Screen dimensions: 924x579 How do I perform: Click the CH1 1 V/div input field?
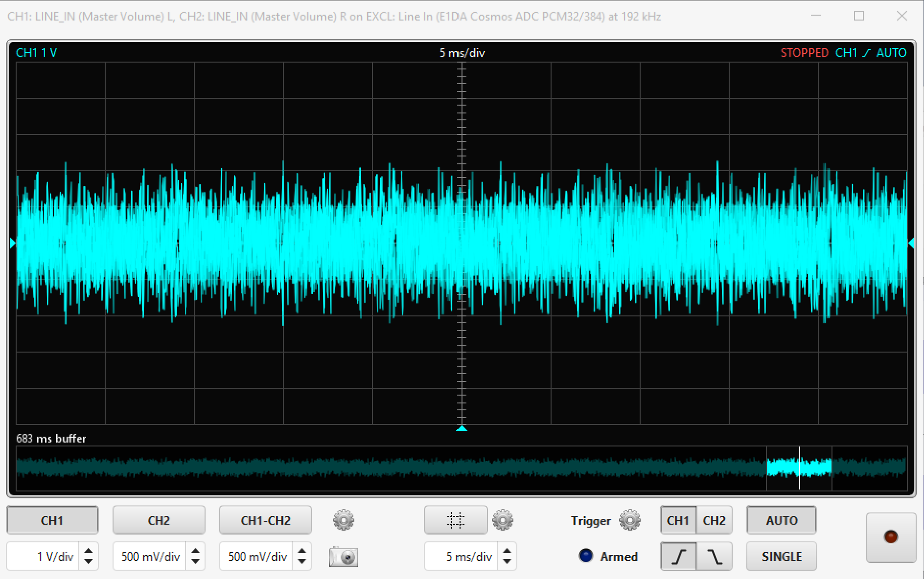click(43, 557)
